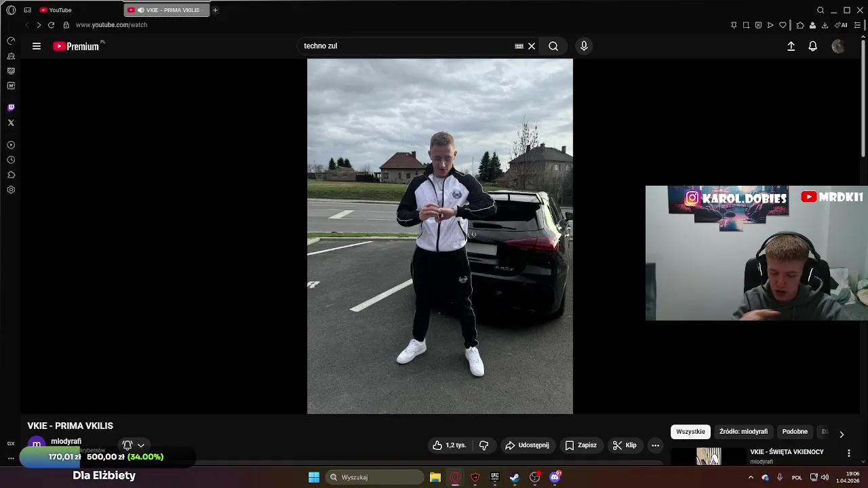Open File Explorer from the taskbar

pos(435,477)
